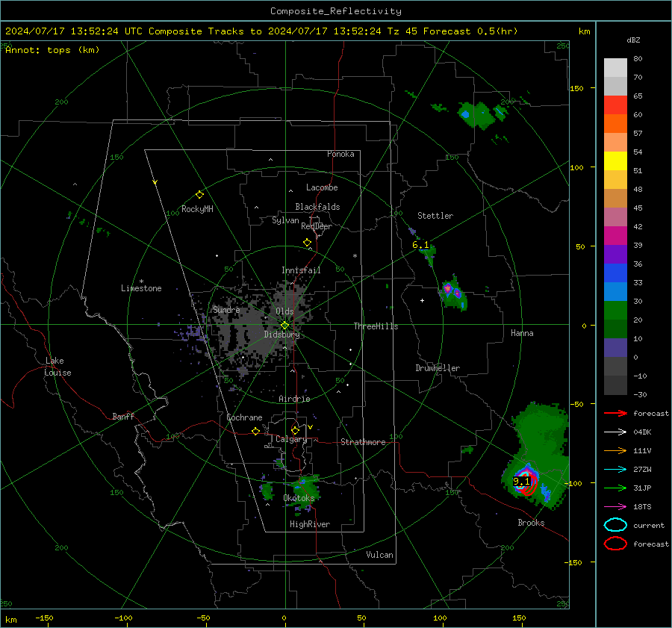672x628 pixels.
Task: Click the Cochrane town label
Action: [244, 417]
